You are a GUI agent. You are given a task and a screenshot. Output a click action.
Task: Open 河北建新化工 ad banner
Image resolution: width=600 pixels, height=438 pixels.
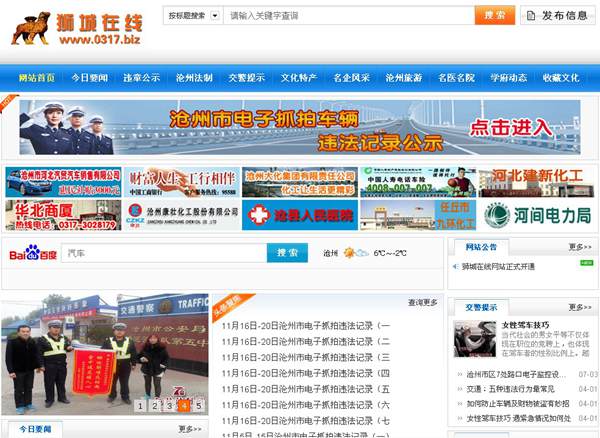tap(536, 182)
